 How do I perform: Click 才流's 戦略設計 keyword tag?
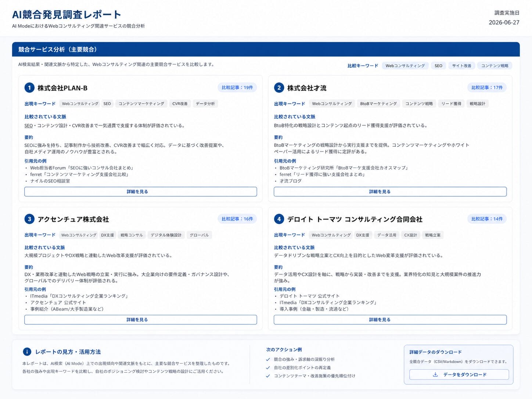click(477, 104)
